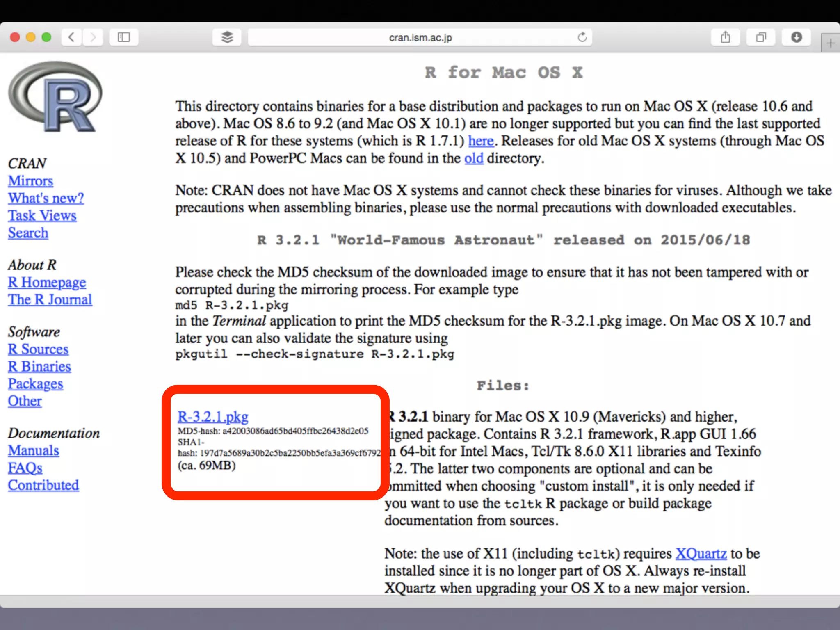This screenshot has width=840, height=630.
Task: Click the 'old' directory link
Action: (x=473, y=158)
